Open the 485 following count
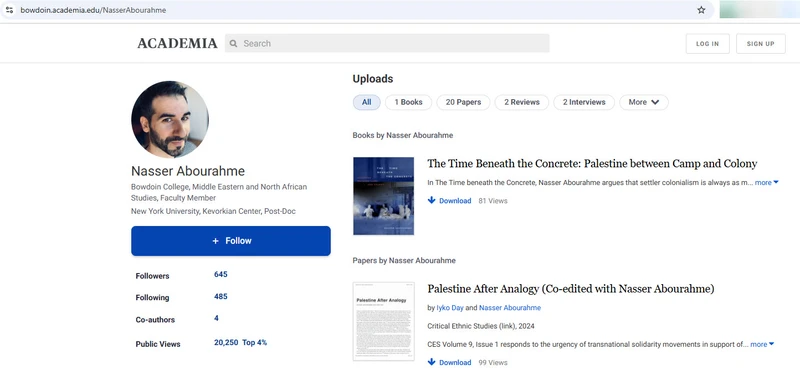Image resolution: width=800 pixels, height=370 pixels. (x=220, y=297)
